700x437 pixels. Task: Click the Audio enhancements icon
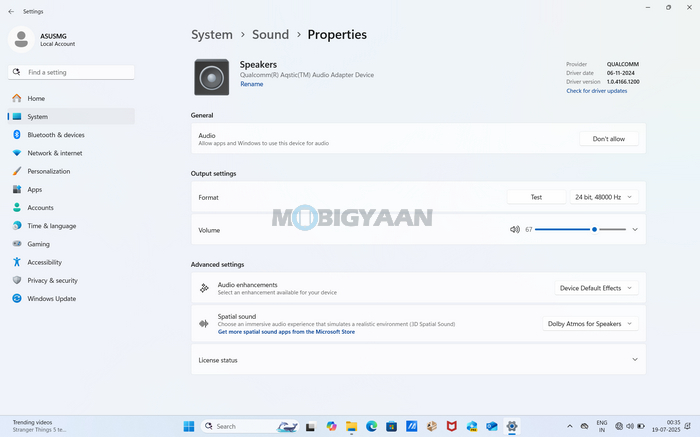(x=204, y=288)
